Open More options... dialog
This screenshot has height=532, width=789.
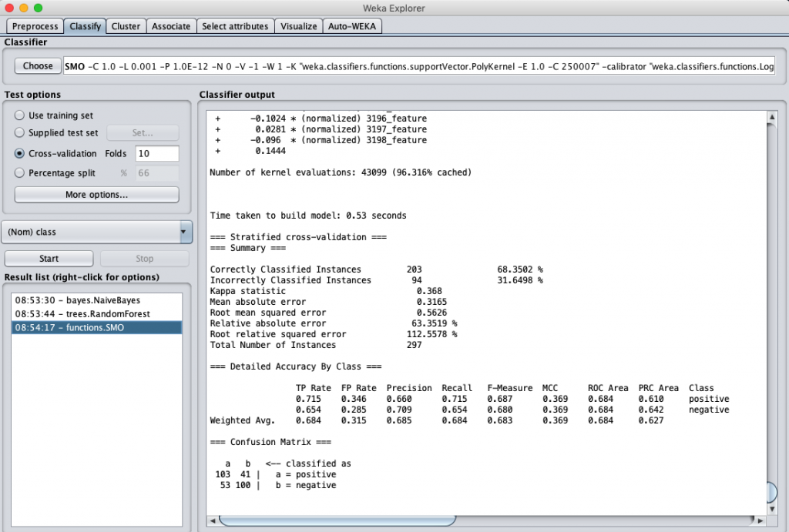coord(96,195)
